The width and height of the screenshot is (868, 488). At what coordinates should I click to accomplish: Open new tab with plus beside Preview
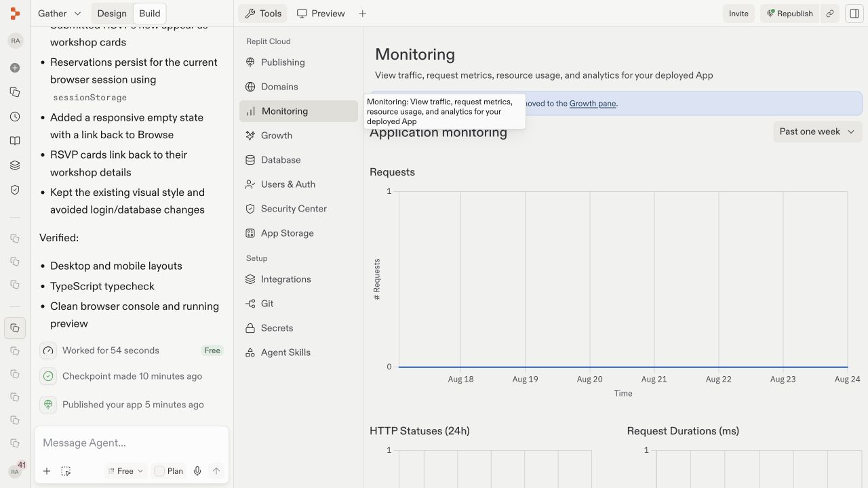tap(362, 14)
